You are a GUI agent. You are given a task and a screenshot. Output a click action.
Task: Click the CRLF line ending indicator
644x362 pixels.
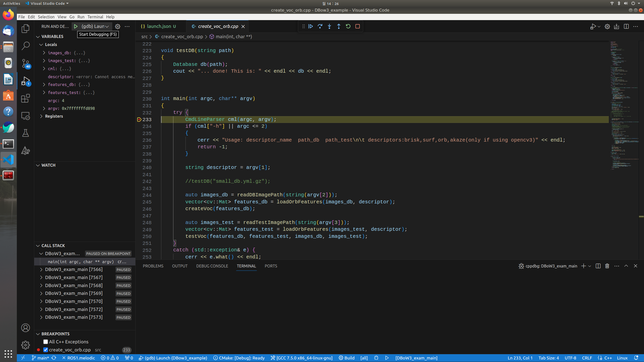click(587, 358)
